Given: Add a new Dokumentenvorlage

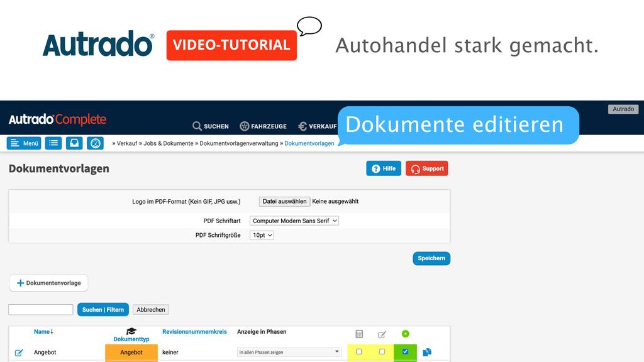Looking at the screenshot, I should tap(48, 283).
